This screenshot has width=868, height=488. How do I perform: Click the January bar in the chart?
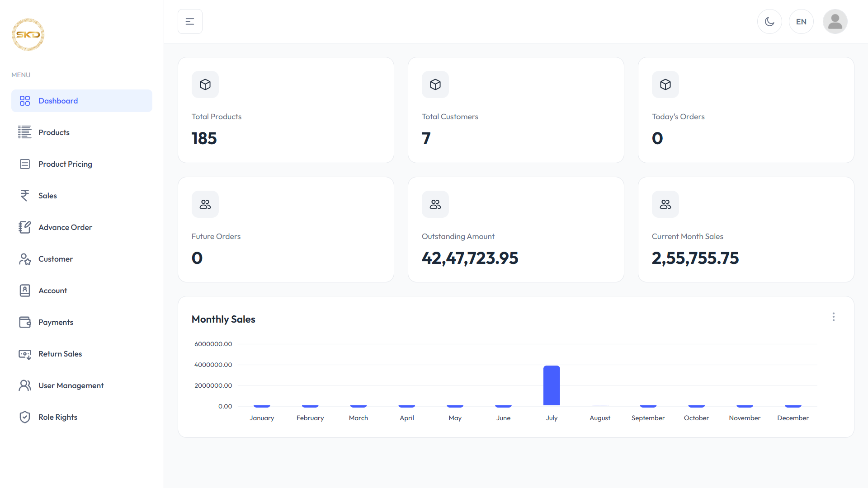[262, 406]
